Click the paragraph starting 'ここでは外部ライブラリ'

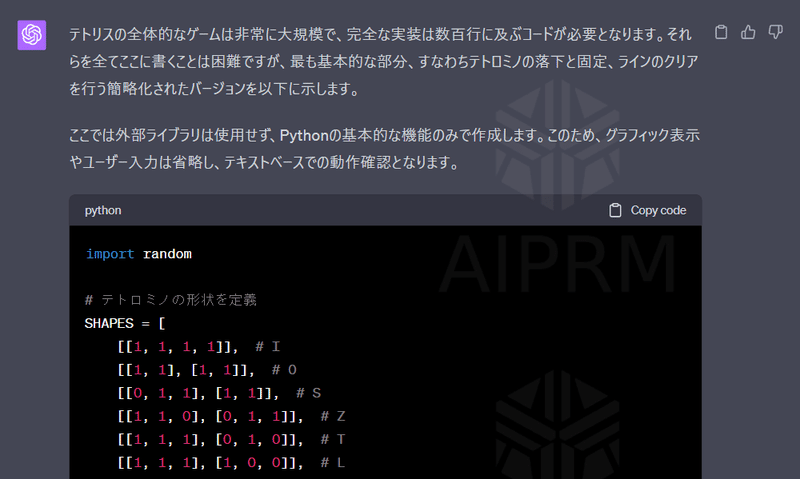[x=384, y=149]
